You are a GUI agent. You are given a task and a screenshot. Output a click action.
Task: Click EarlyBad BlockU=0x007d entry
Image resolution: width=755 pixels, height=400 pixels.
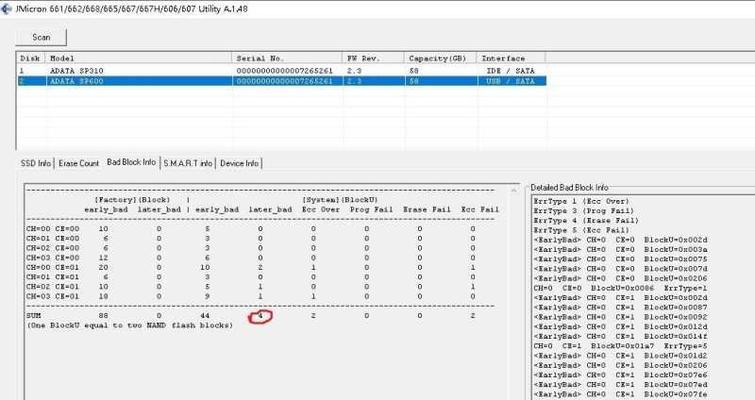620,269
